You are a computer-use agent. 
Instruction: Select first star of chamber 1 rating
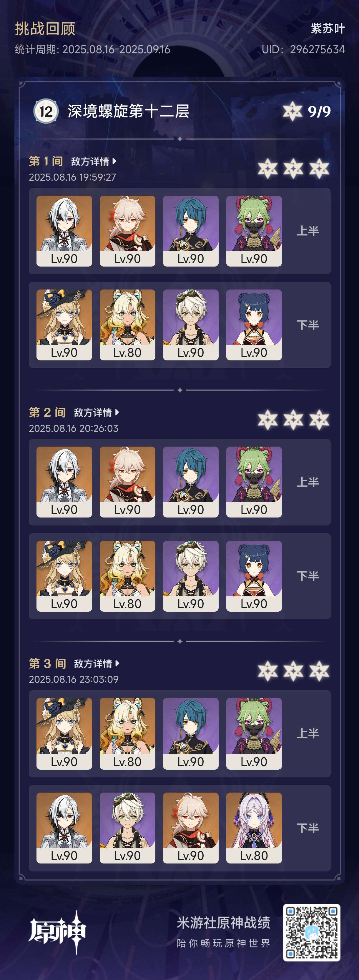(268, 169)
